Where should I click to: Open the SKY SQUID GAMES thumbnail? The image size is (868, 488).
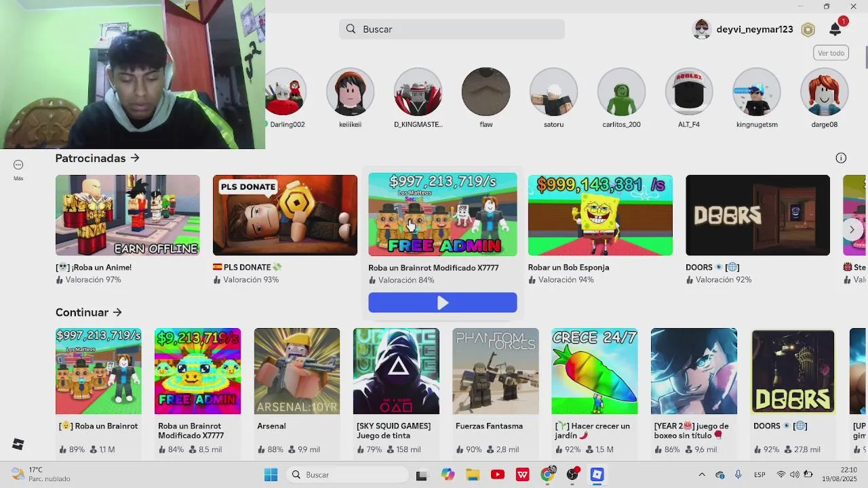coord(396,371)
